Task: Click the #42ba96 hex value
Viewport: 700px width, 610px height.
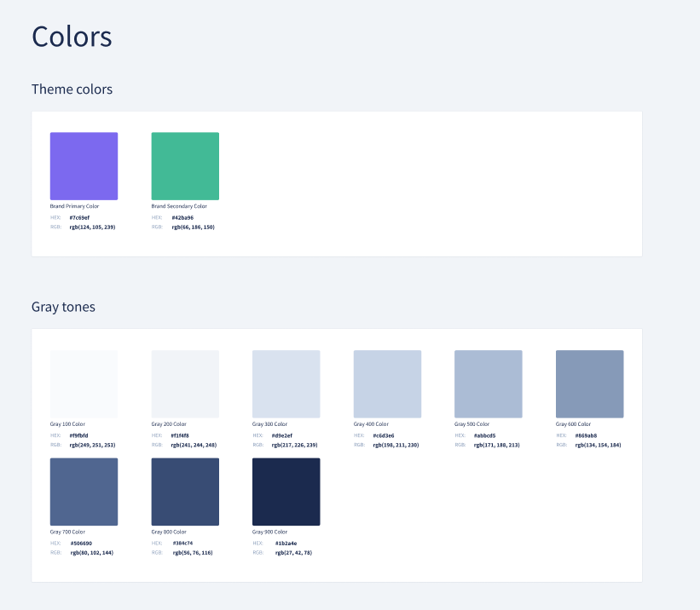Action: click(x=182, y=218)
